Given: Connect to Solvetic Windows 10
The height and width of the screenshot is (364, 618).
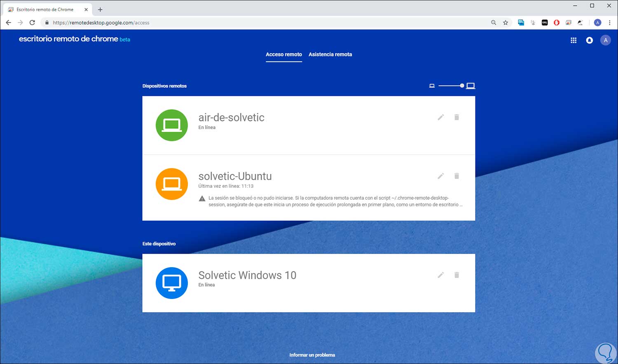Looking at the screenshot, I should [309, 283].
